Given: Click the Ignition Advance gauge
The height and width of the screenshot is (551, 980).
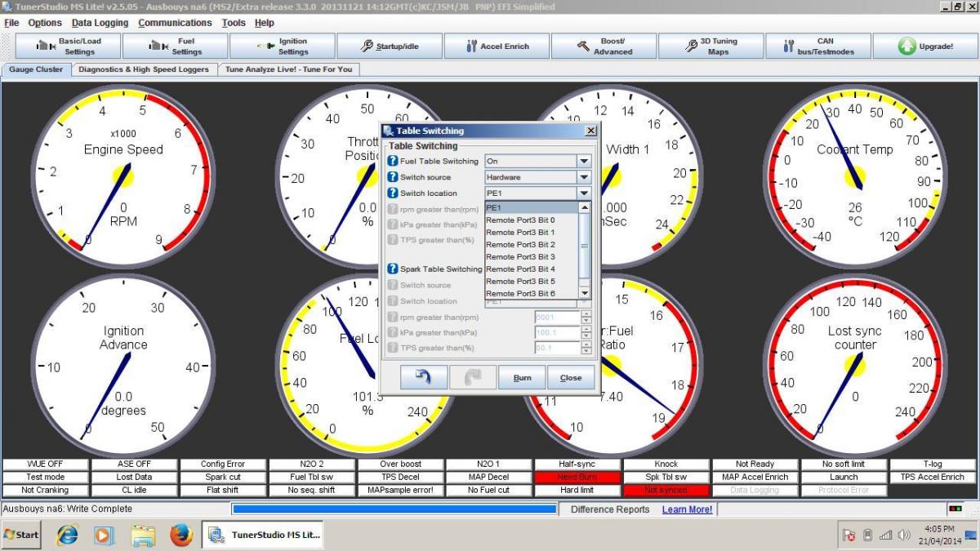Looking at the screenshot, I should coord(123,366).
